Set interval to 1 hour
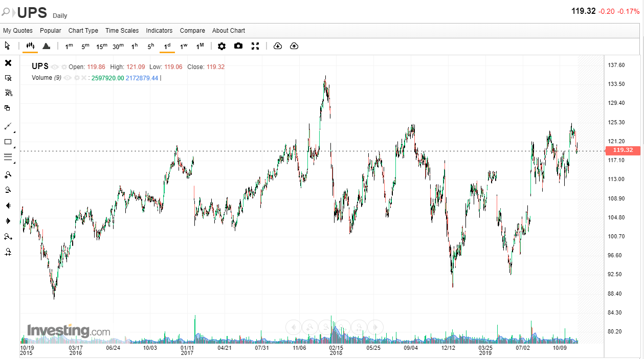The width and height of the screenshot is (644, 359). tap(135, 46)
